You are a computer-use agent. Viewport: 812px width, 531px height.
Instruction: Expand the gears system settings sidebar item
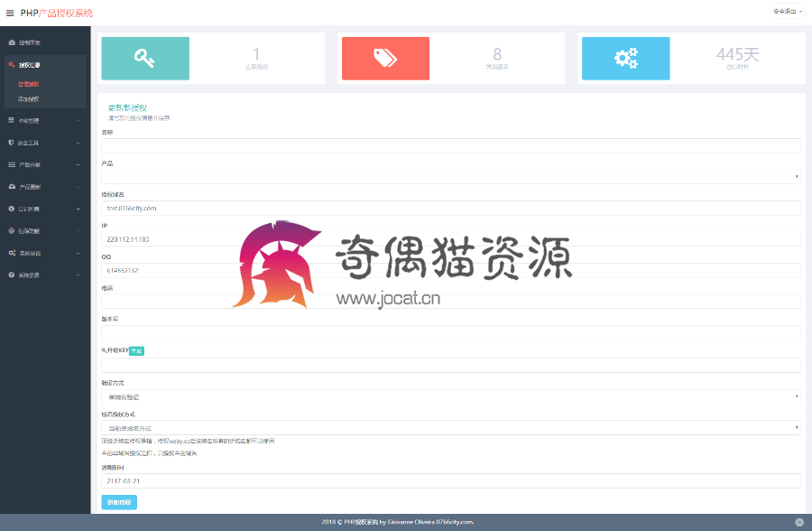(45, 253)
